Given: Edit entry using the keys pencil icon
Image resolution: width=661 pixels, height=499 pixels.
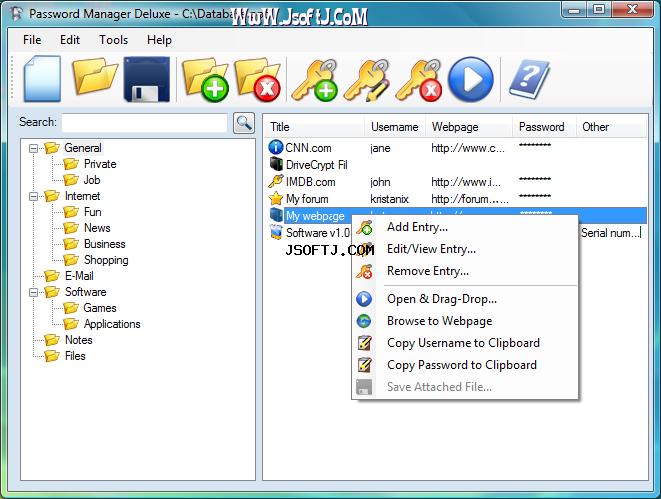Looking at the screenshot, I should pos(367,80).
